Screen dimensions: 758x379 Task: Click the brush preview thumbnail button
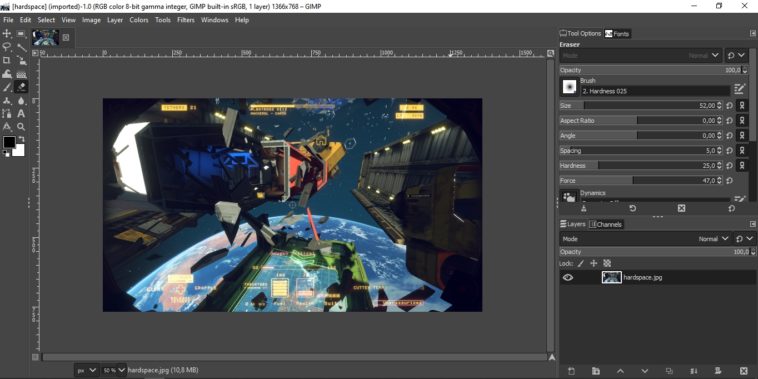click(x=569, y=87)
